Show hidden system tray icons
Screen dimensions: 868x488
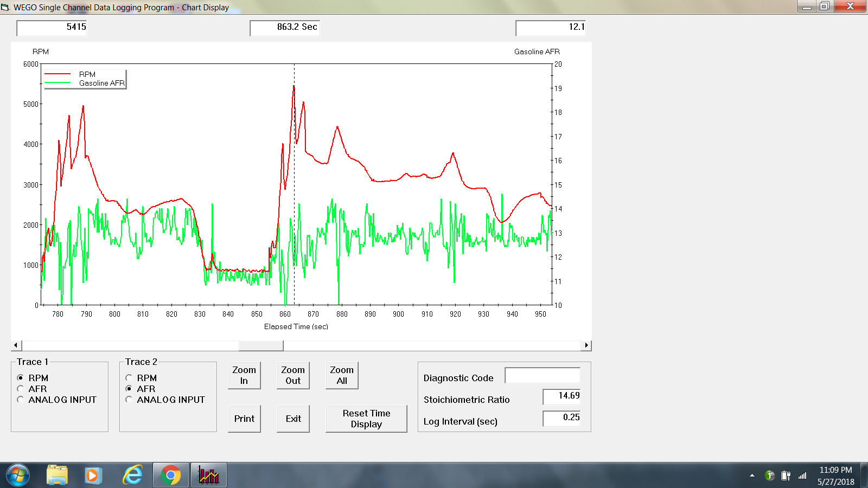(x=752, y=476)
